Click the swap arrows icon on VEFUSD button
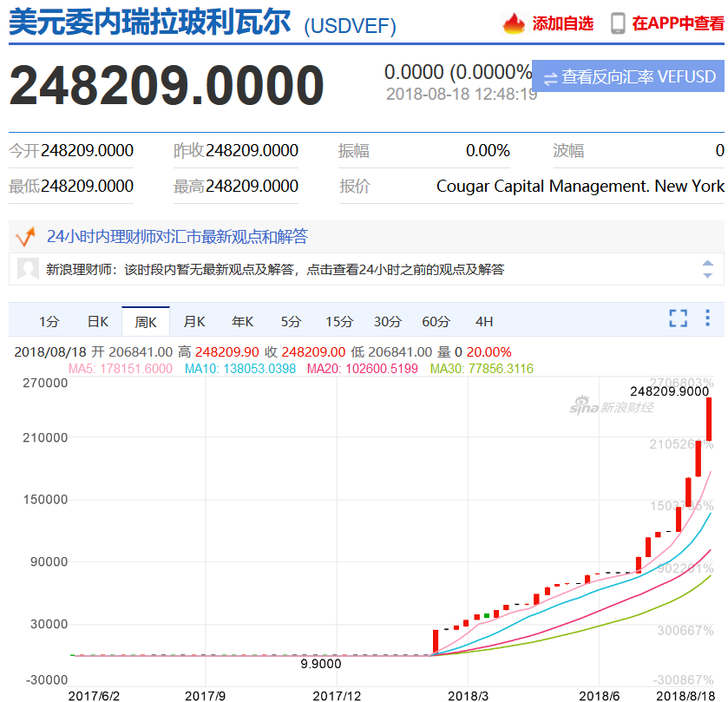 [x=551, y=78]
